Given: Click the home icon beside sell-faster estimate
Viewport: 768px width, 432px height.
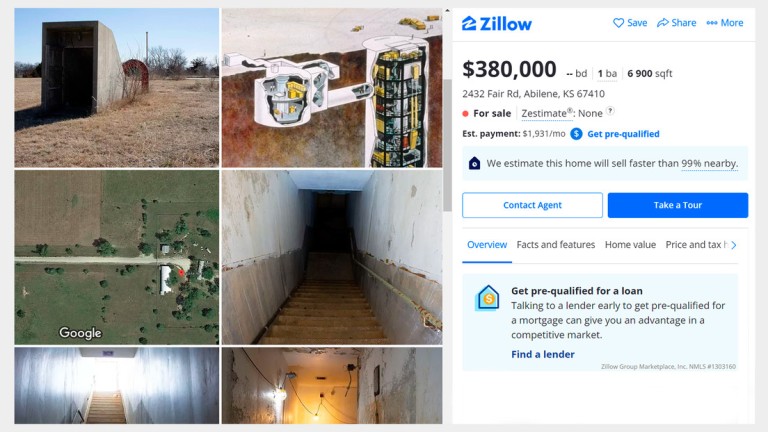Looking at the screenshot, I should [474, 163].
